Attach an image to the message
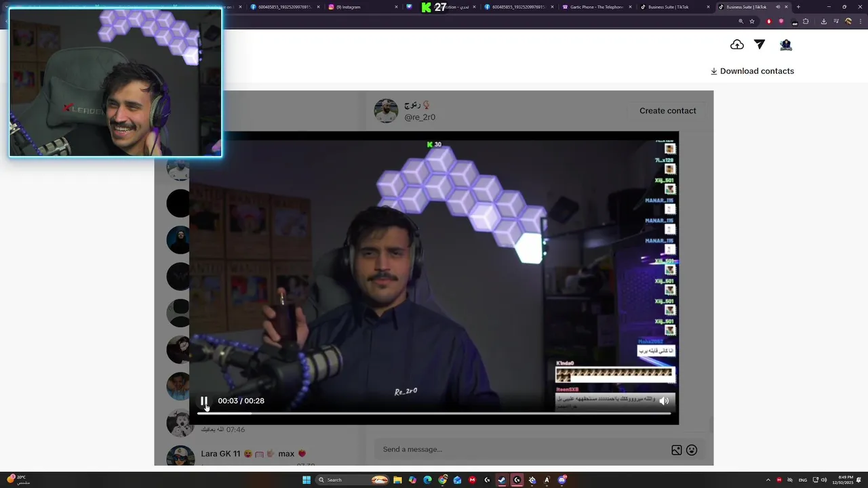Image resolution: width=868 pixels, height=488 pixels. pos(676,450)
